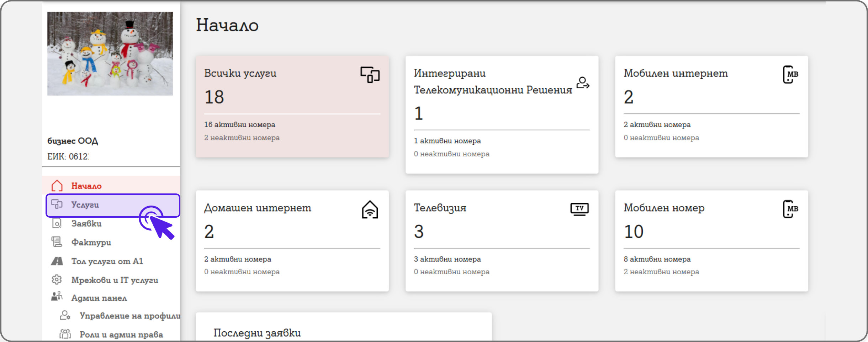Click the devices icon beside Услуги

57,204
